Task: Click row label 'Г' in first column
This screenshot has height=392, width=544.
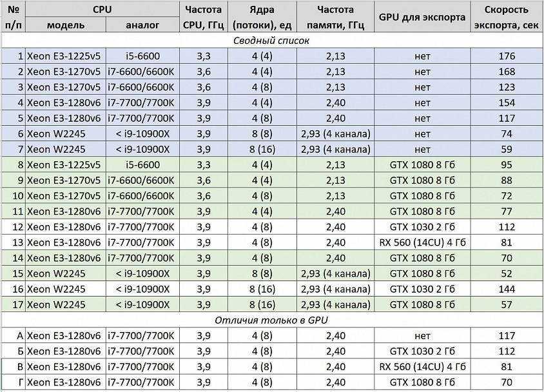Action: point(14,382)
